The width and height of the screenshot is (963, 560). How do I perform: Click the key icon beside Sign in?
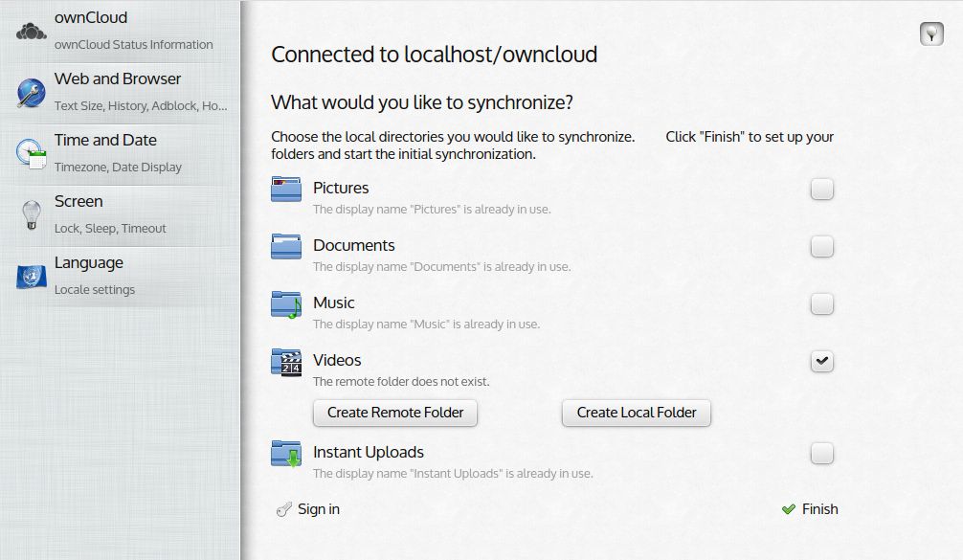(x=283, y=509)
